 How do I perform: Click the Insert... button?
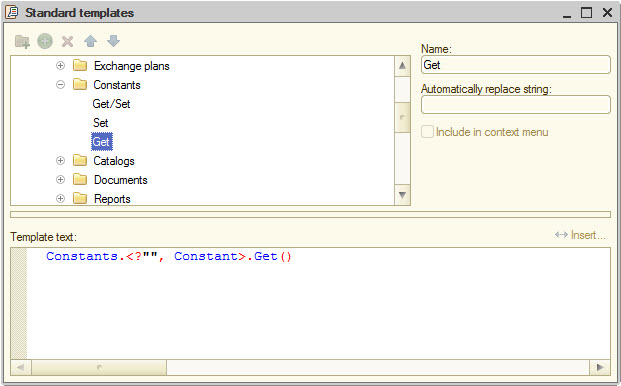580,235
